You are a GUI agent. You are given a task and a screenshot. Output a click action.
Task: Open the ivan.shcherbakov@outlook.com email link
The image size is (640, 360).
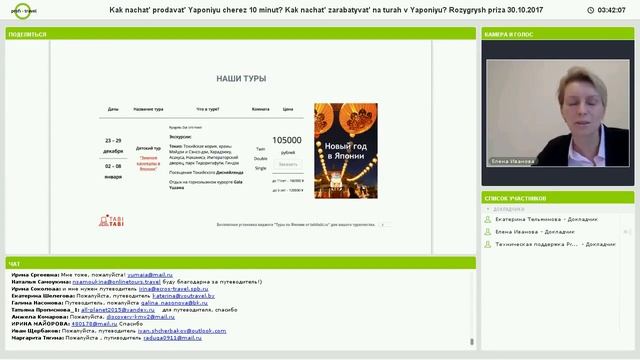pyautogui.click(x=182, y=331)
